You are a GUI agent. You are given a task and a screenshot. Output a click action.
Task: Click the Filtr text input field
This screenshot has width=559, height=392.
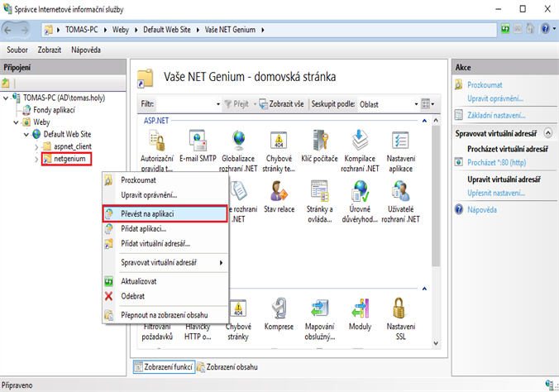[186, 104]
